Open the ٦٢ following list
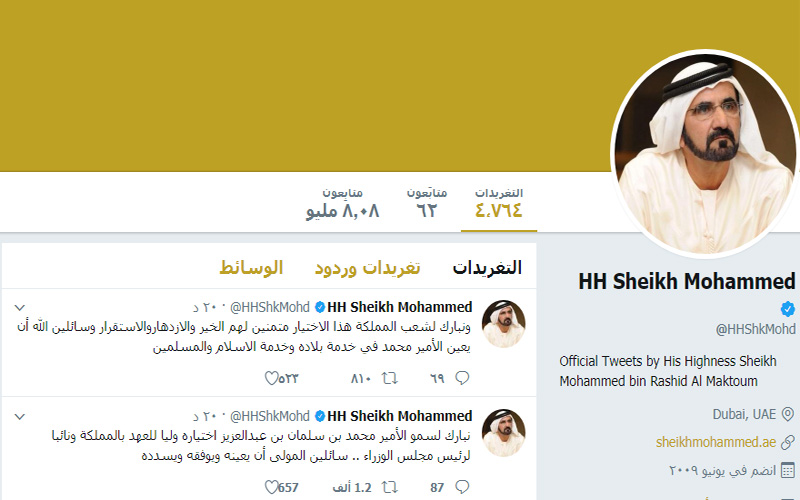This screenshot has height=500, width=800. pos(427,203)
